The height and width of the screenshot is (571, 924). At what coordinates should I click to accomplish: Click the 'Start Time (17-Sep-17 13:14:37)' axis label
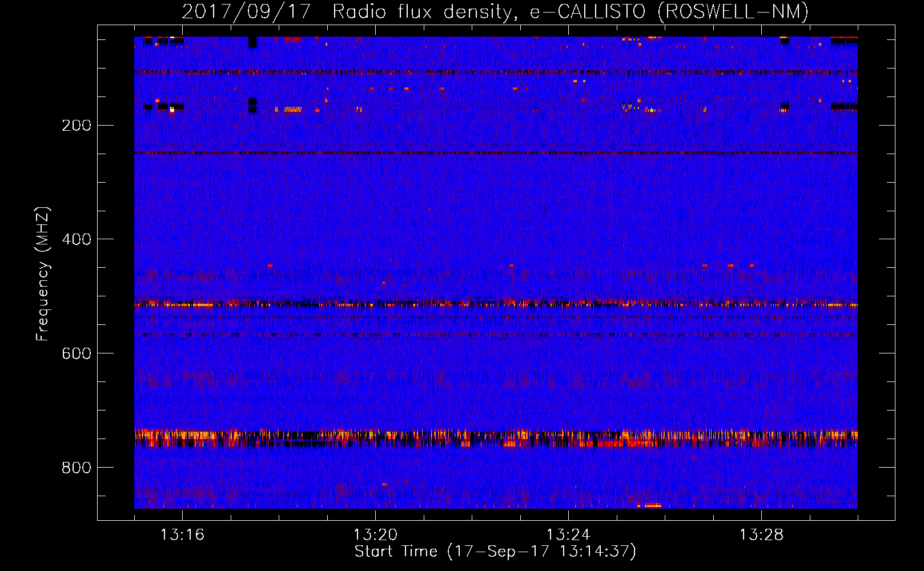pyautogui.click(x=495, y=552)
